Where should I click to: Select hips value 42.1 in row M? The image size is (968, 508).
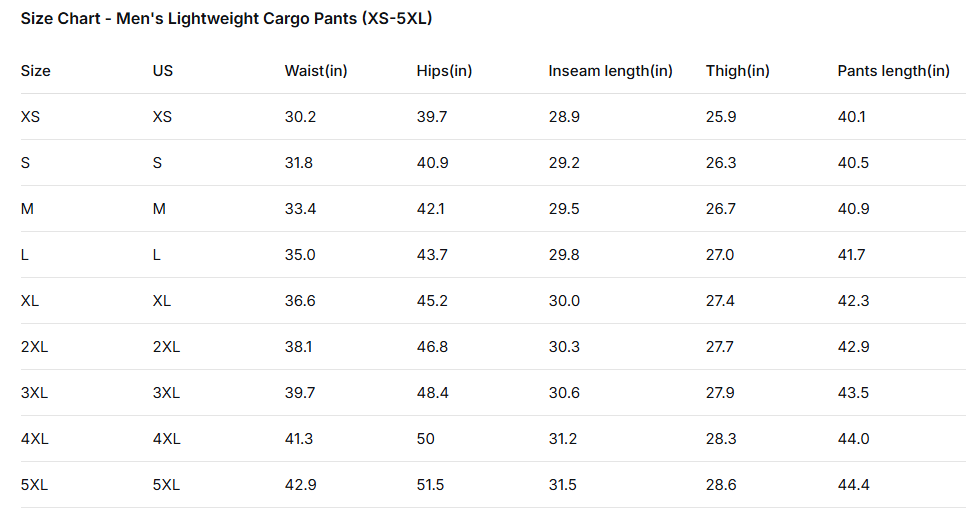click(431, 209)
